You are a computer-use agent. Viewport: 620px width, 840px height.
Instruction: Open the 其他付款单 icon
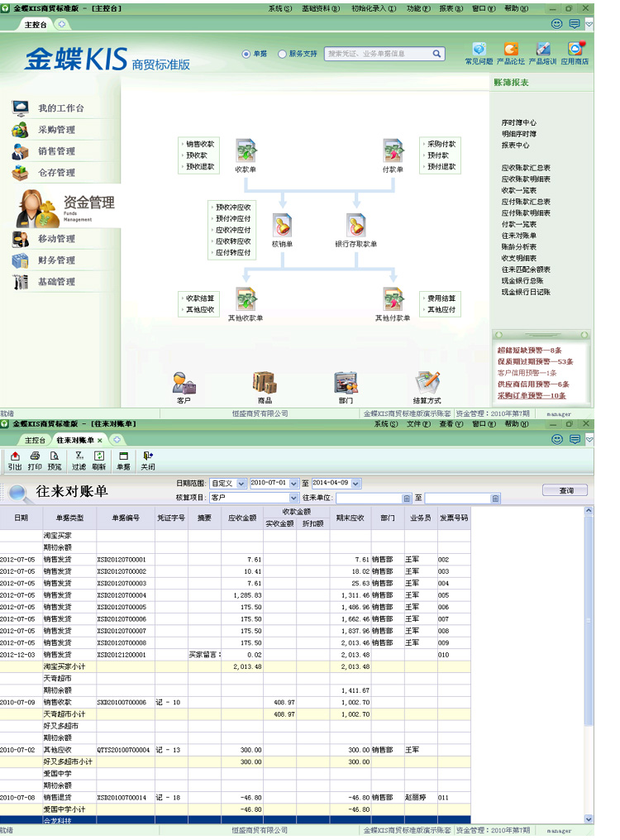click(393, 299)
